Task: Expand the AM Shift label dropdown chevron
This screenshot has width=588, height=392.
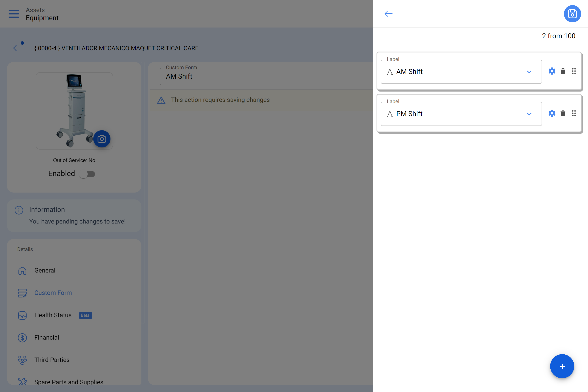Action: (529, 72)
